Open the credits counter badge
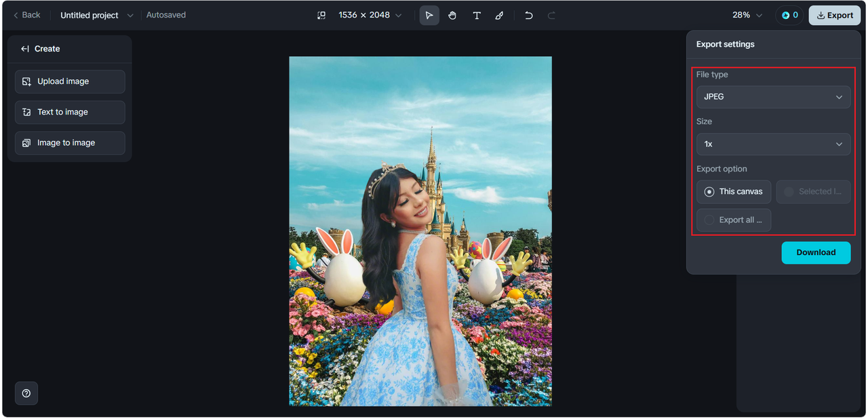Viewport: 868px width, 419px height. click(x=789, y=15)
